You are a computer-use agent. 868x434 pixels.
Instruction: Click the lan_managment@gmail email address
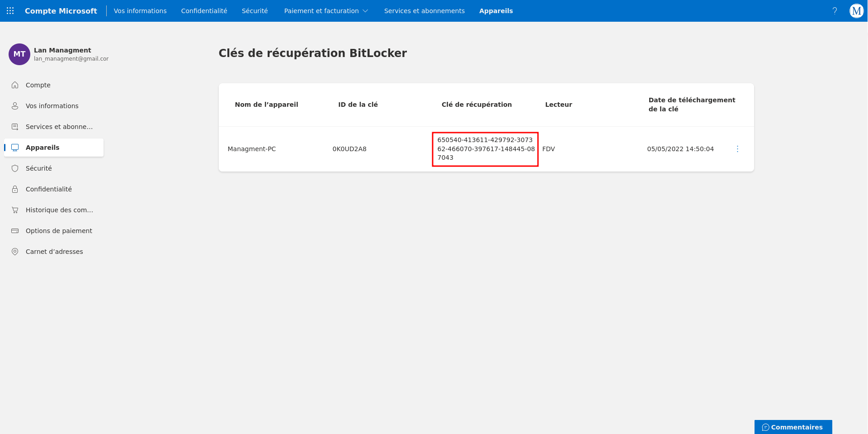[x=71, y=59]
